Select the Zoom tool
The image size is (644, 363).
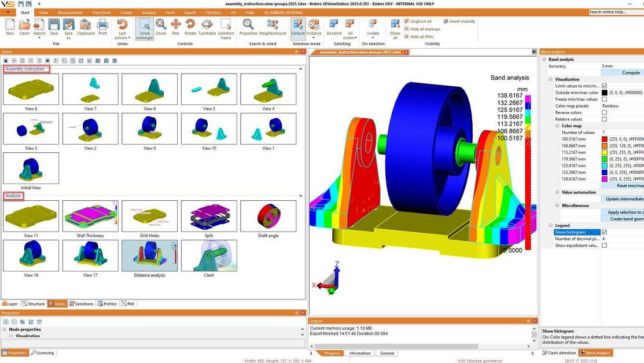(x=161, y=27)
